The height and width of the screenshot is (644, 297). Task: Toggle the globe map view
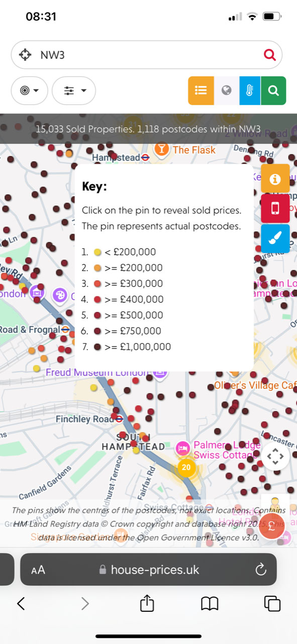point(226,91)
